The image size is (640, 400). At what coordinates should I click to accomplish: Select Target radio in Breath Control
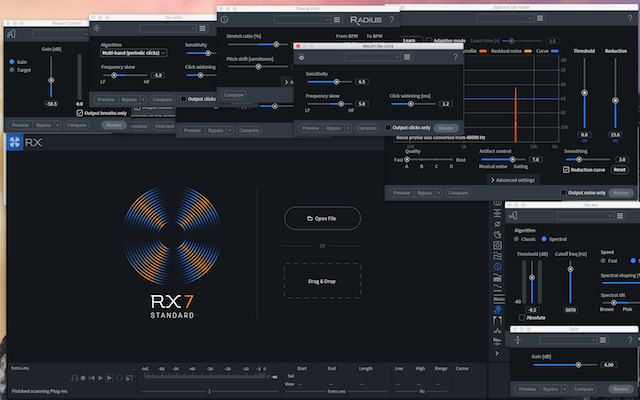pos(12,70)
